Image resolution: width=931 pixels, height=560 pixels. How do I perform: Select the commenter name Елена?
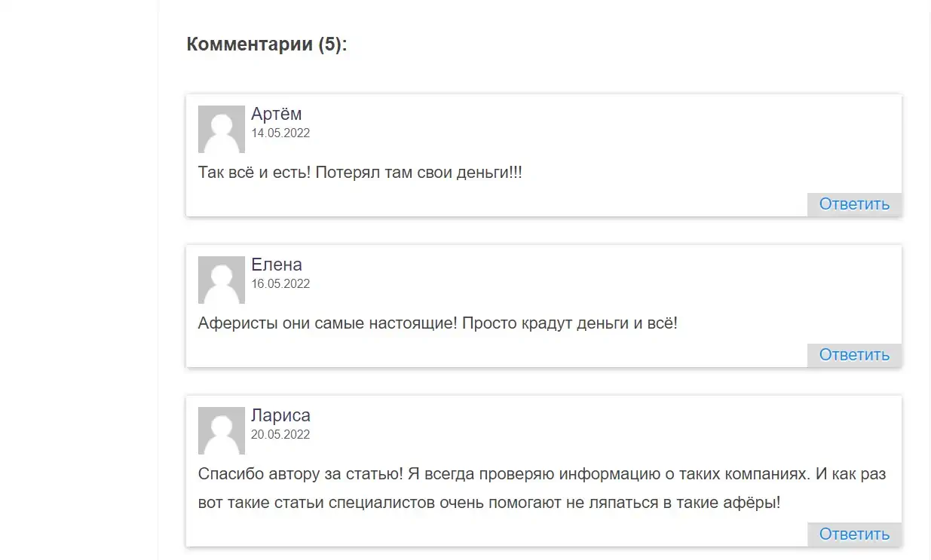[x=277, y=265]
